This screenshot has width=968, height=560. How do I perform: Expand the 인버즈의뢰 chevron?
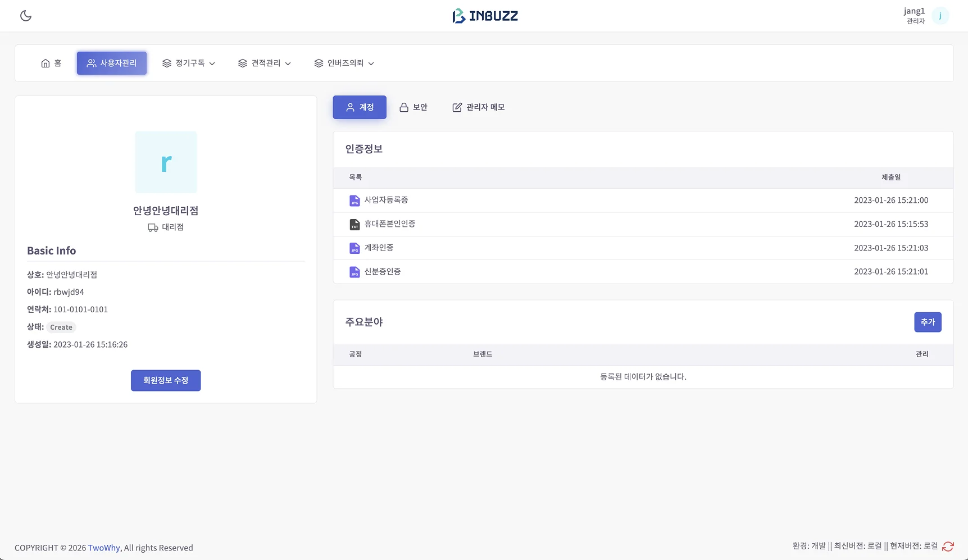pyautogui.click(x=371, y=64)
